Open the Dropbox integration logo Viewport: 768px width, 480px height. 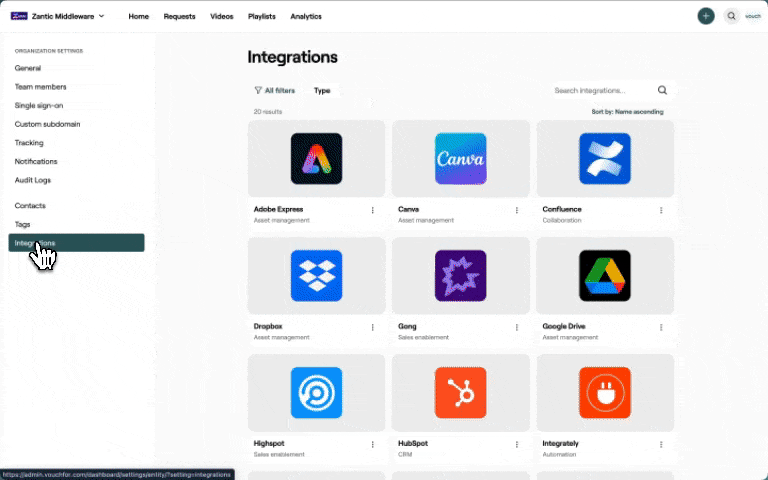[x=316, y=276]
